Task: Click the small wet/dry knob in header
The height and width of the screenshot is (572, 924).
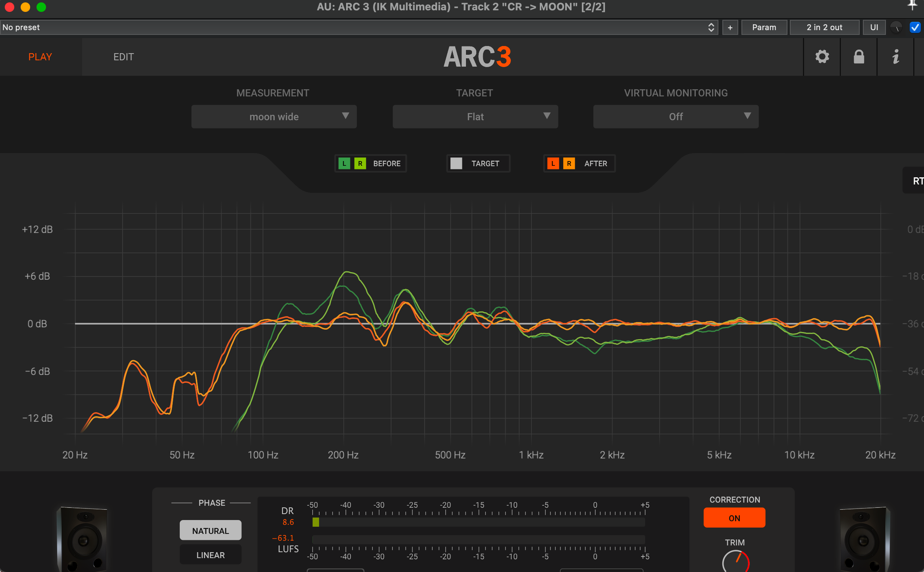Action: coord(896,27)
